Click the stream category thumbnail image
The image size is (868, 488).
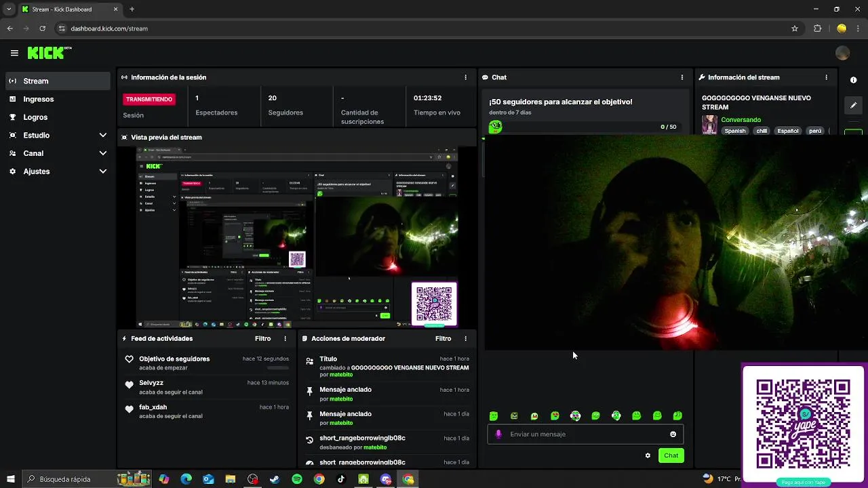[x=709, y=125]
